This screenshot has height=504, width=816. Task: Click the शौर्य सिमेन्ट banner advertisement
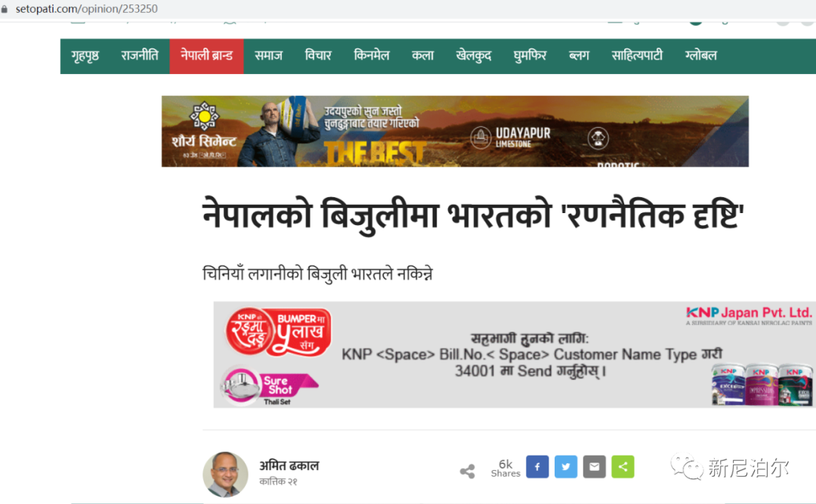click(455, 131)
